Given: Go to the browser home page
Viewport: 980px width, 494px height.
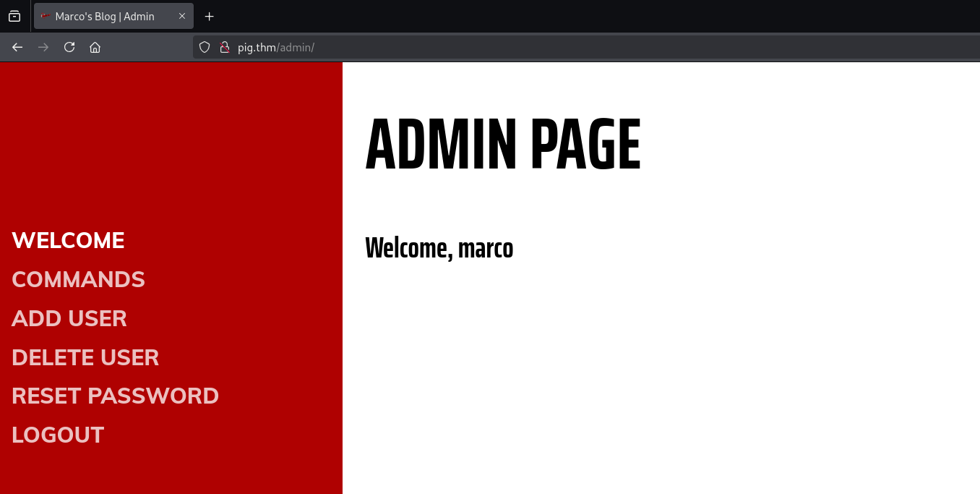Looking at the screenshot, I should pos(95,48).
